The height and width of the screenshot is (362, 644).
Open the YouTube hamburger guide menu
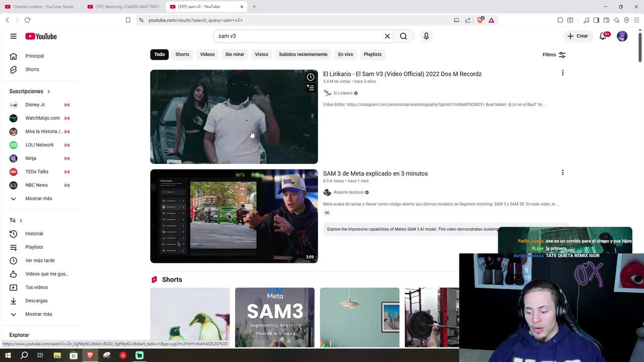14,36
